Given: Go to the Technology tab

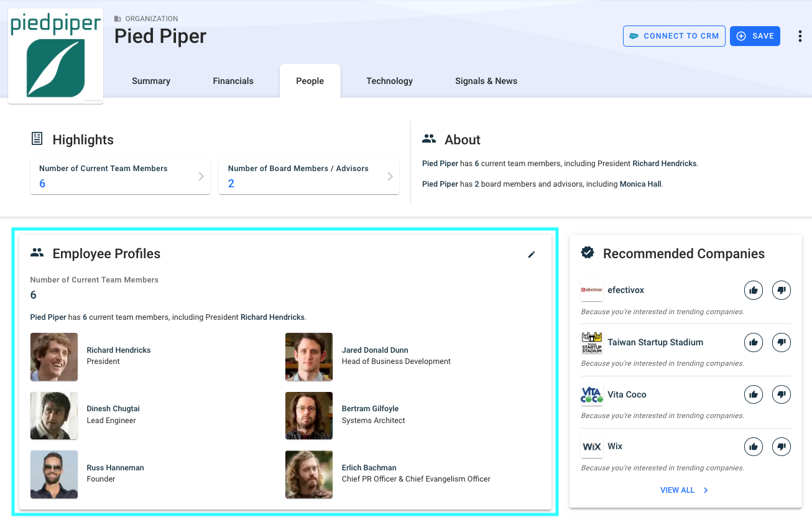Looking at the screenshot, I should tap(390, 81).
